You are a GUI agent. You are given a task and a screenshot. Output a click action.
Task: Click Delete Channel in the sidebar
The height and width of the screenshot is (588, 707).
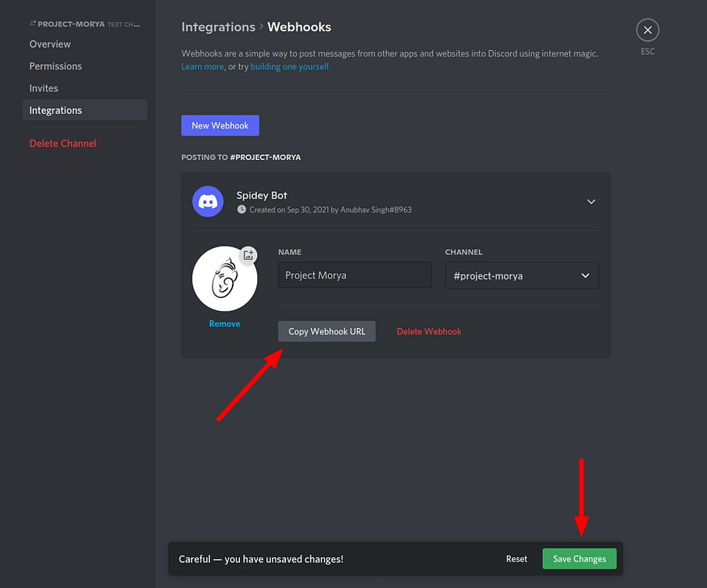63,143
